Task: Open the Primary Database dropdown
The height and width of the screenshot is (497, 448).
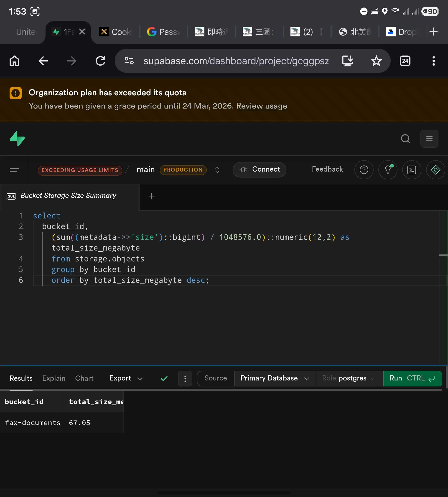Action: (x=275, y=378)
